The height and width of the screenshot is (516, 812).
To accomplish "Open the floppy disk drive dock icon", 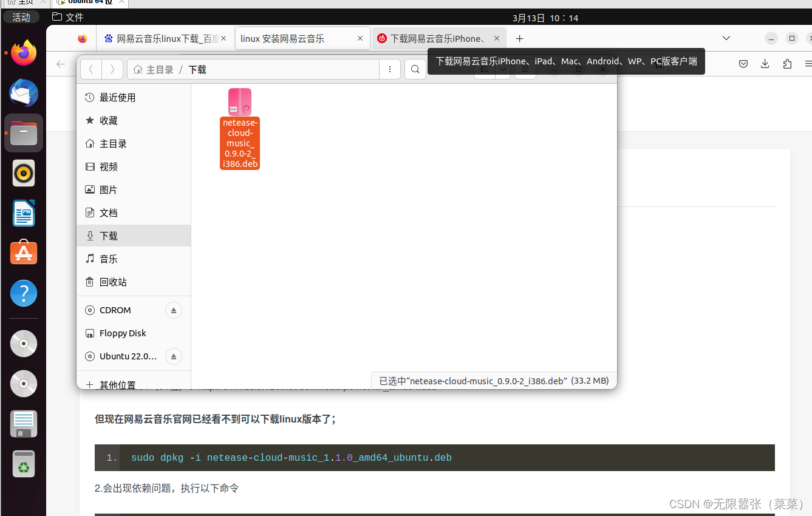I will [x=24, y=424].
